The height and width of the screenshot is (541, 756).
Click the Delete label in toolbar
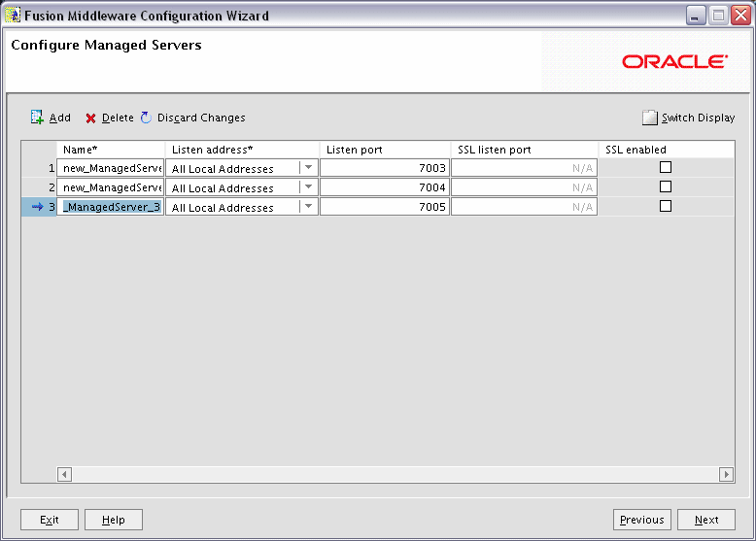click(x=118, y=118)
